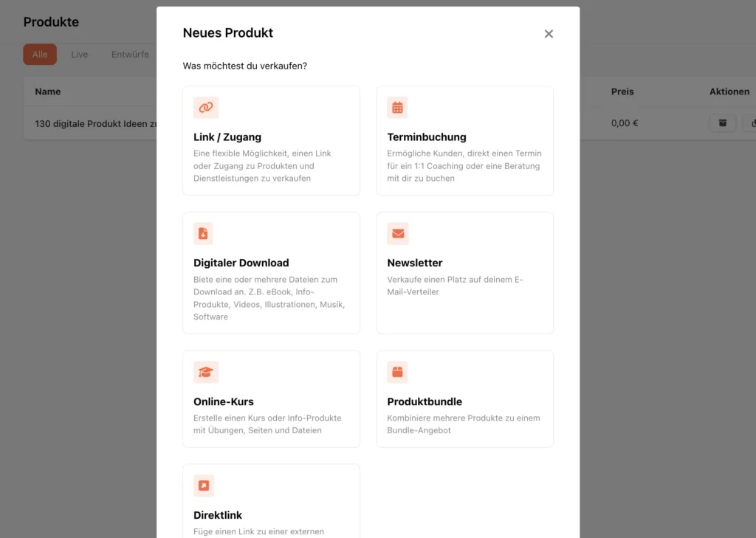Pick the Direktlink product title
The height and width of the screenshot is (538, 756).
(x=218, y=515)
